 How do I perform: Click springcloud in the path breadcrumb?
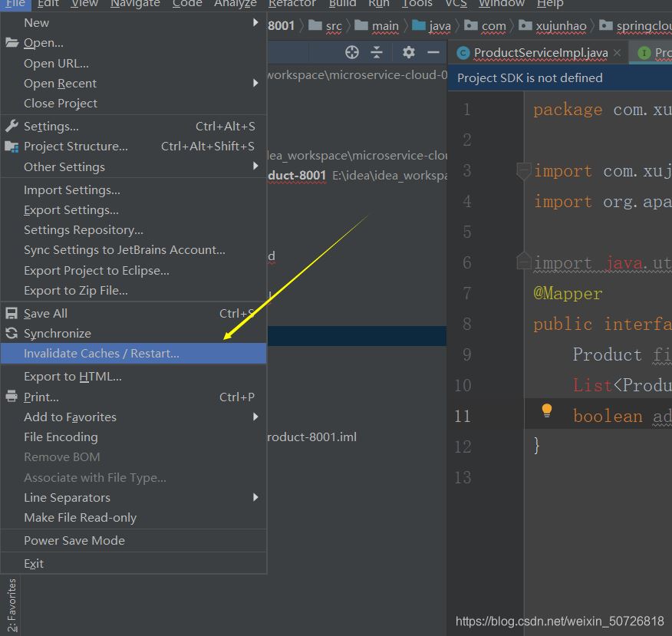tap(644, 26)
